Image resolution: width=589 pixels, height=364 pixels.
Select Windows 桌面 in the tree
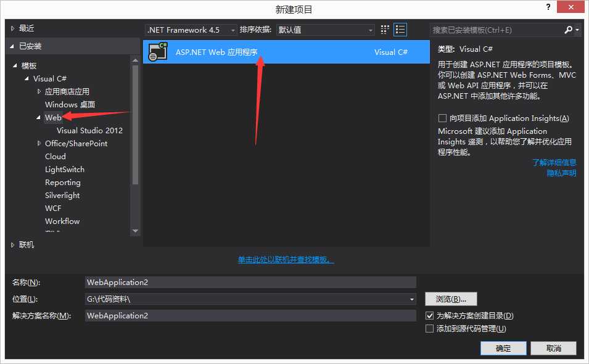tap(70, 104)
